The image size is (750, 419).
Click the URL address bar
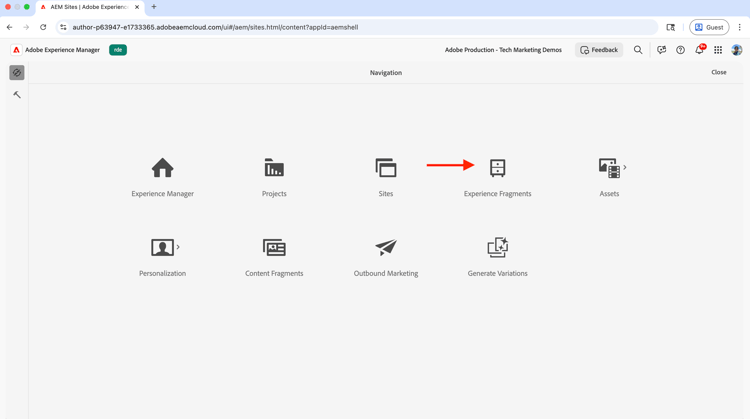pyautogui.click(x=357, y=27)
